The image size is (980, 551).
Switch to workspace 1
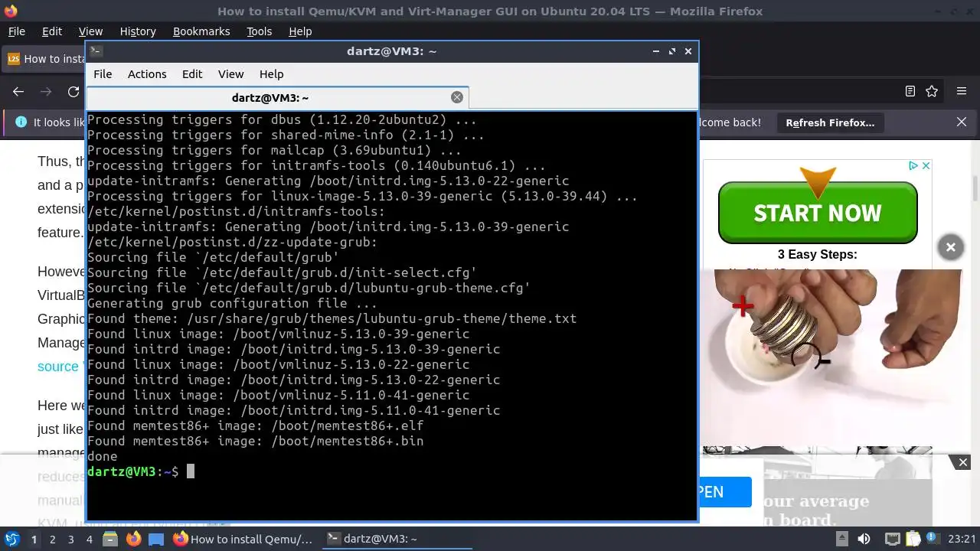pos(34,540)
